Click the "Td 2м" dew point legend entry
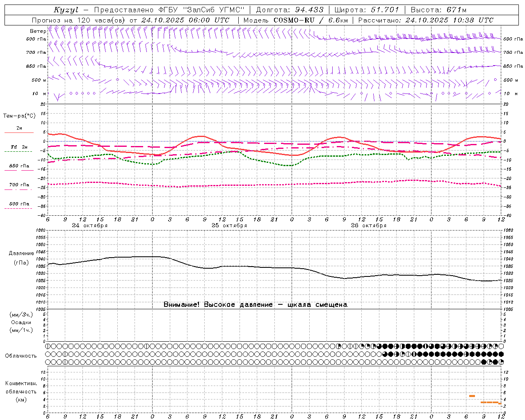Image resolution: width=525 pixels, height=420 pixels. 19,147
